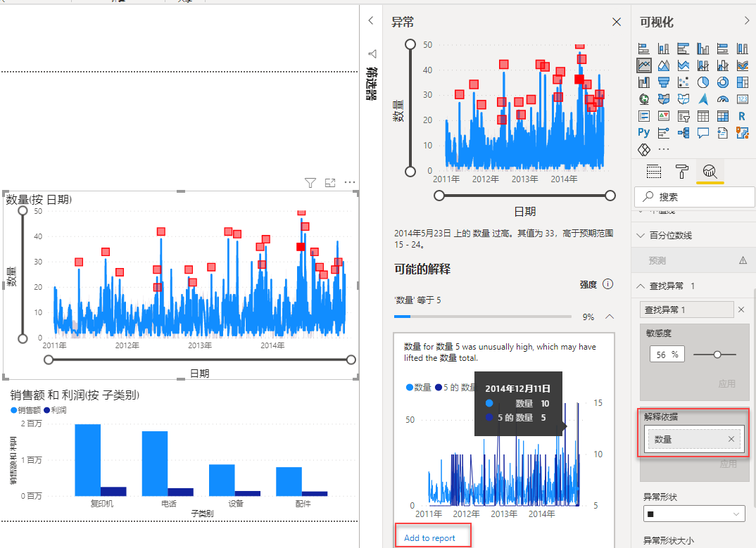
Task: Show 强度 info tooltip icon
Action: 608,284
